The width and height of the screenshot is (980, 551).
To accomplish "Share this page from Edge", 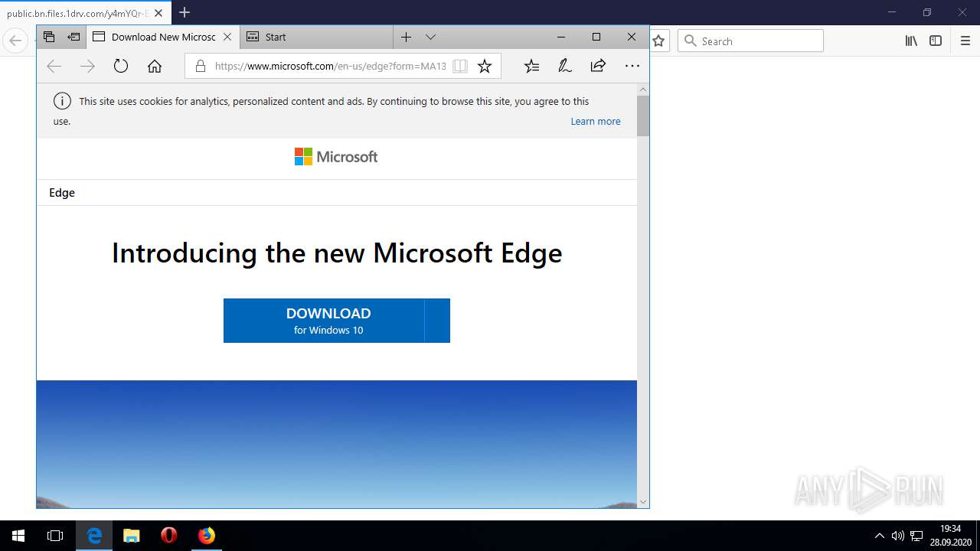I will [x=598, y=67].
